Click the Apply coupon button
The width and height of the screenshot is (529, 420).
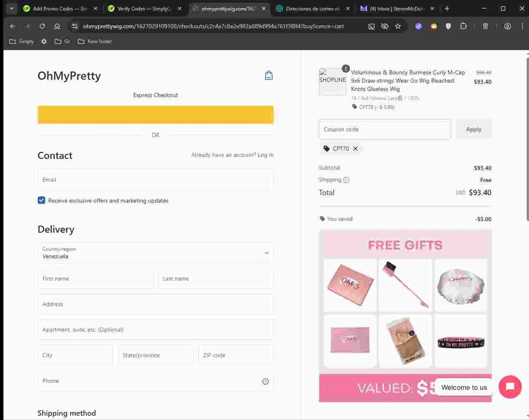(x=474, y=129)
